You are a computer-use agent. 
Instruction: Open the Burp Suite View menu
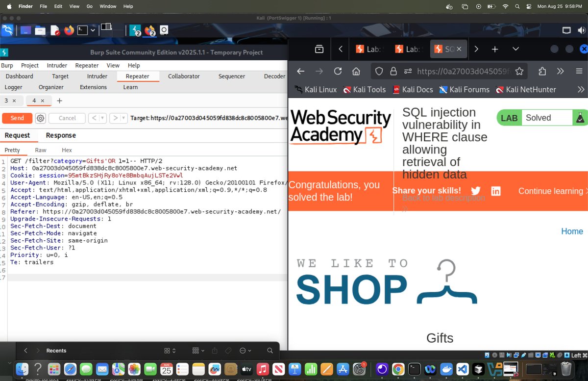point(113,65)
